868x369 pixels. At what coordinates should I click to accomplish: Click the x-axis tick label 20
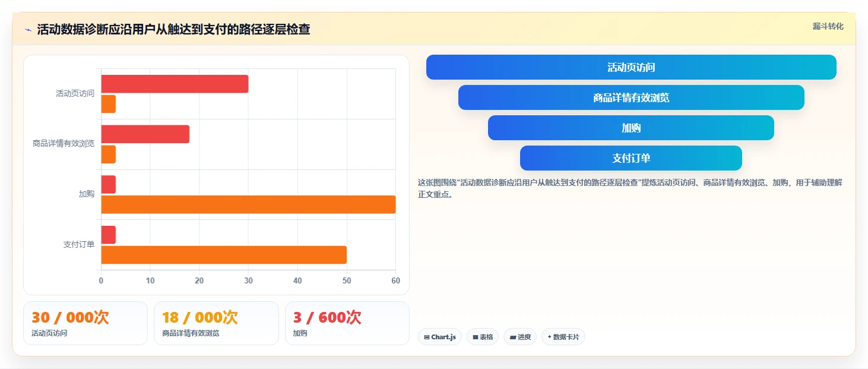(x=199, y=280)
